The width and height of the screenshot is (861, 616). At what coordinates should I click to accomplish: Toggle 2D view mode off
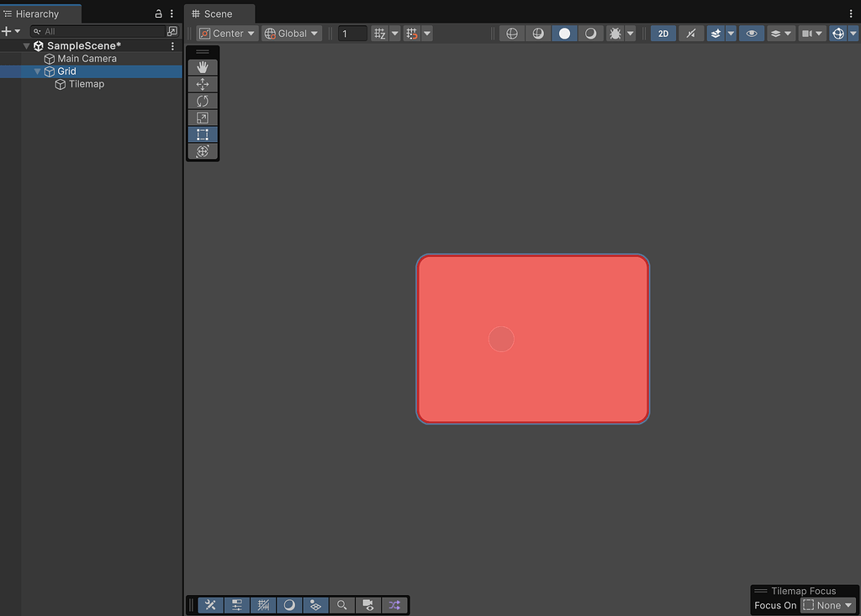[x=663, y=33]
